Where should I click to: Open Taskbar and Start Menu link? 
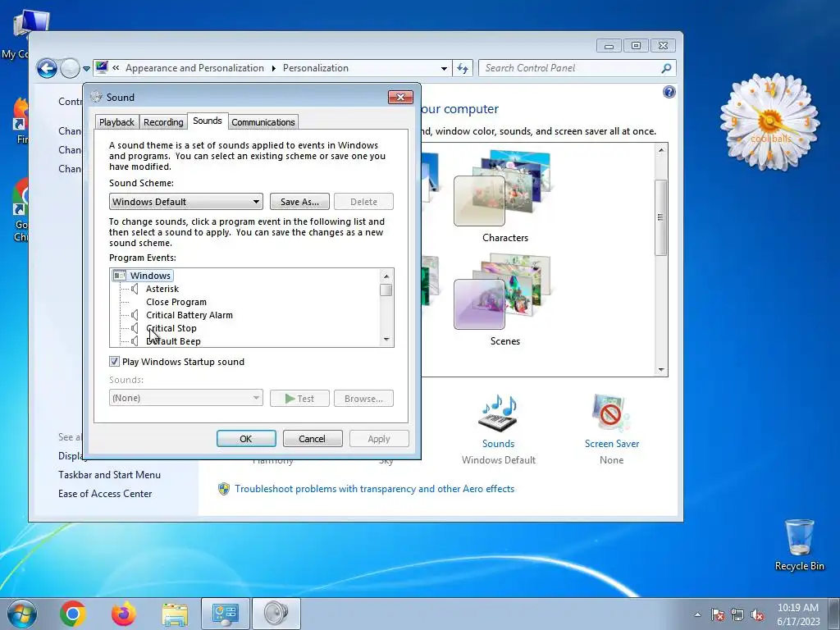click(109, 475)
